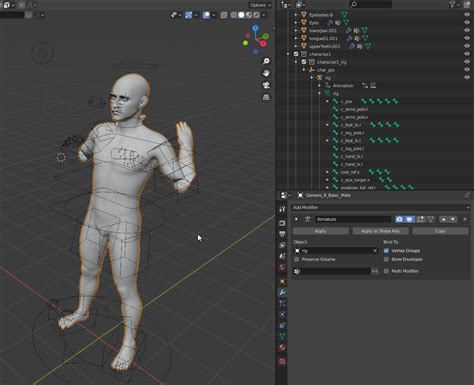Open the properties editor type dropdown
The width and height of the screenshot is (474, 385).
pos(286,195)
